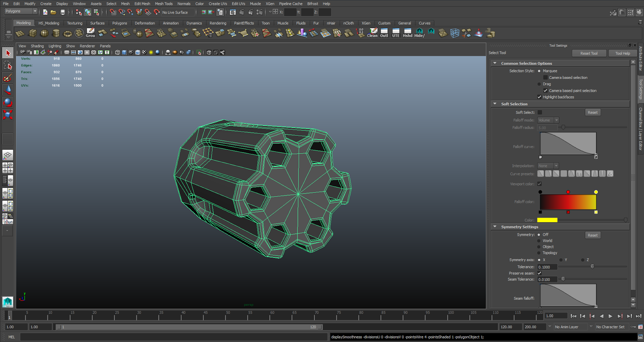
Task: Create a polygon cylinder from the shelf
Action: tap(56, 33)
